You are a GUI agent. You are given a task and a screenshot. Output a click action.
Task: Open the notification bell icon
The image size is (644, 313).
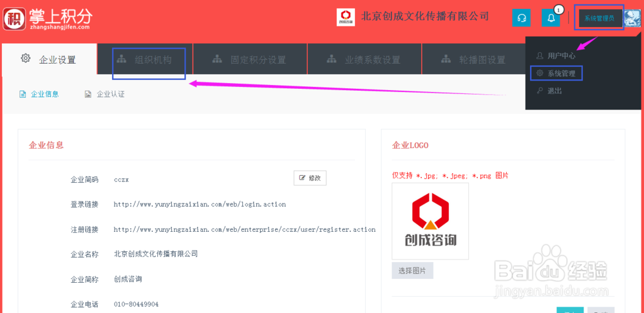coord(551,17)
